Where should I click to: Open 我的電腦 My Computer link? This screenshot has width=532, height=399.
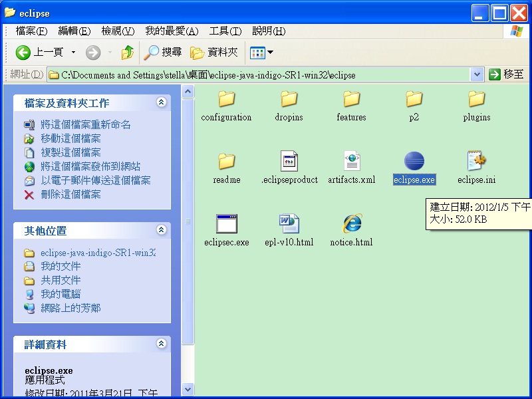click(x=61, y=294)
